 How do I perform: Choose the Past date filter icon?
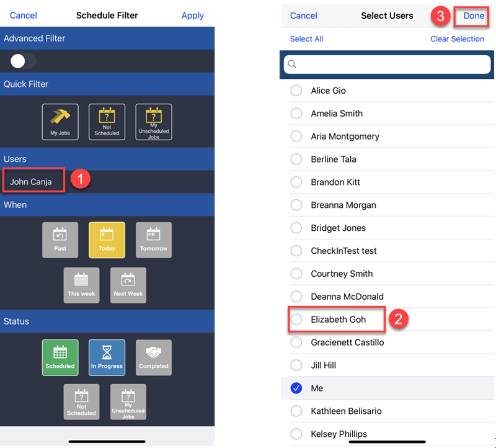click(x=60, y=240)
